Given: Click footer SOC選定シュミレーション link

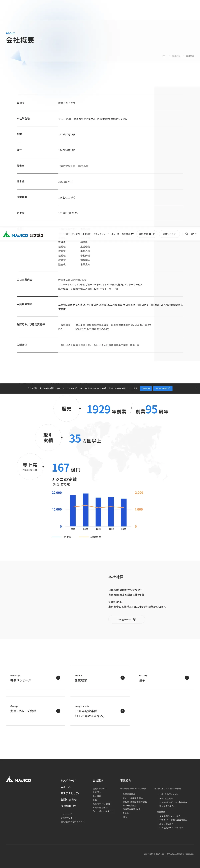Looking at the screenshot, I should [x=171, y=828].
